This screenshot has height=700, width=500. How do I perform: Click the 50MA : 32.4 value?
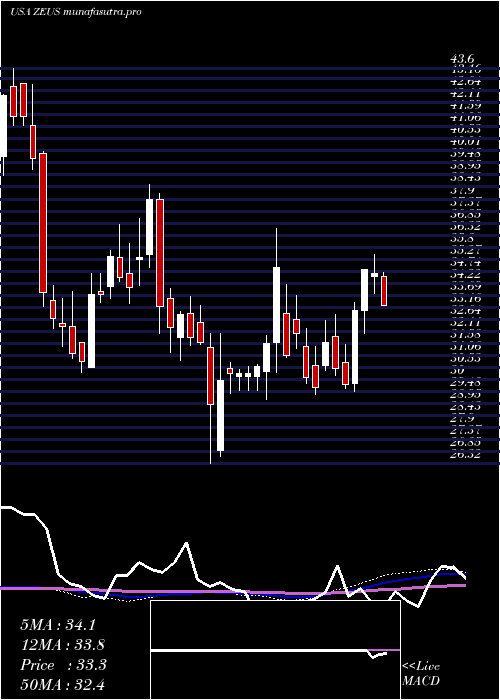coord(63,684)
